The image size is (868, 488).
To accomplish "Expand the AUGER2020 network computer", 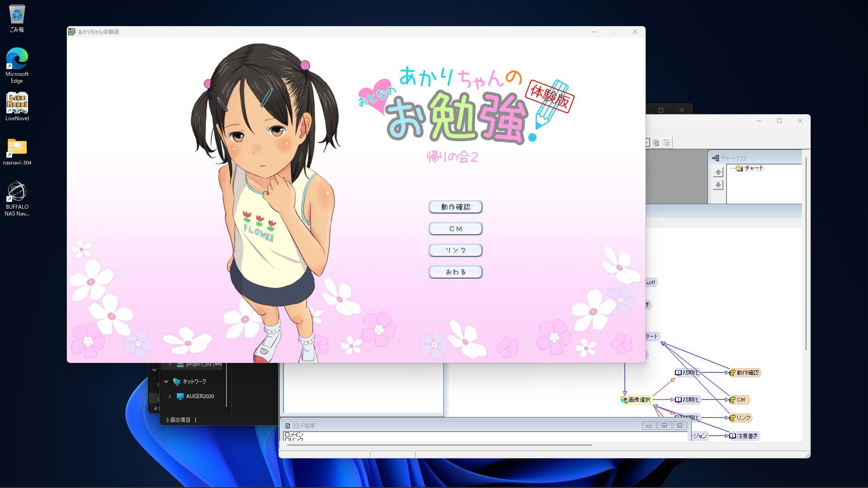I will coord(170,396).
